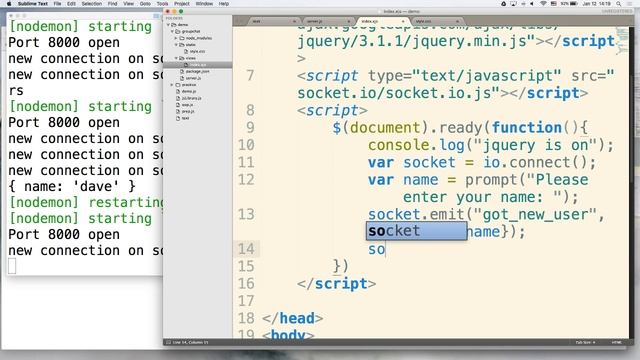The width and height of the screenshot is (640, 360).
Task: Open the Apple menu
Action: (9, 4)
